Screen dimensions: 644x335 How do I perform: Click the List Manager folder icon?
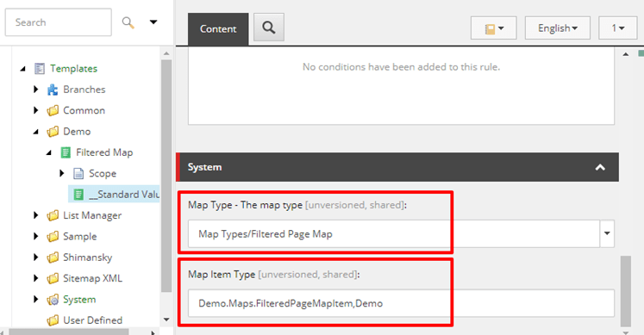coord(53,215)
